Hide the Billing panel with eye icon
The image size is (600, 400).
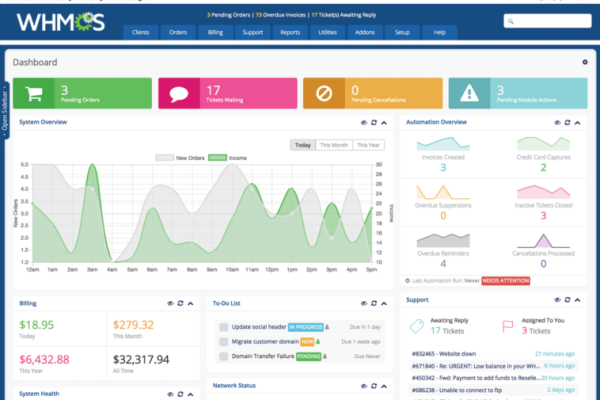[169, 301]
